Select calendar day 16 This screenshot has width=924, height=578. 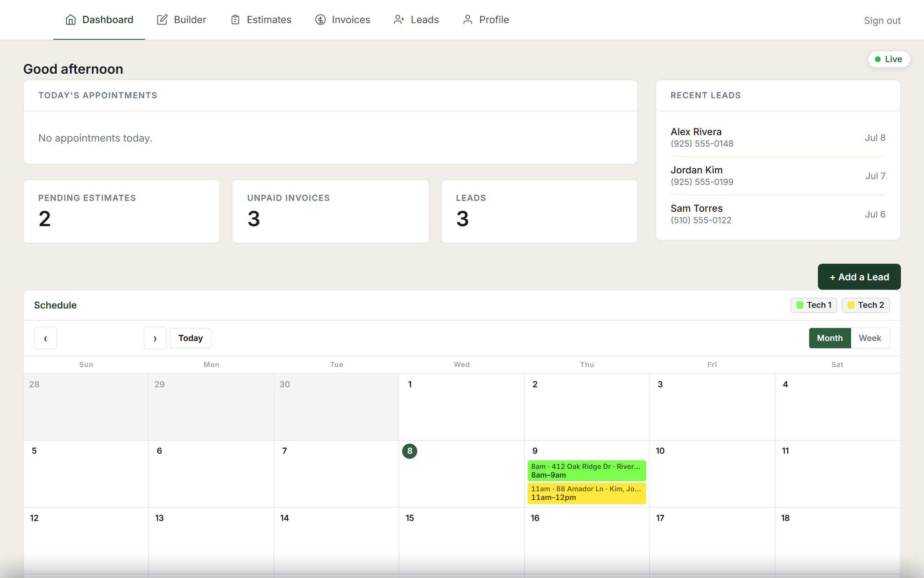tap(535, 518)
